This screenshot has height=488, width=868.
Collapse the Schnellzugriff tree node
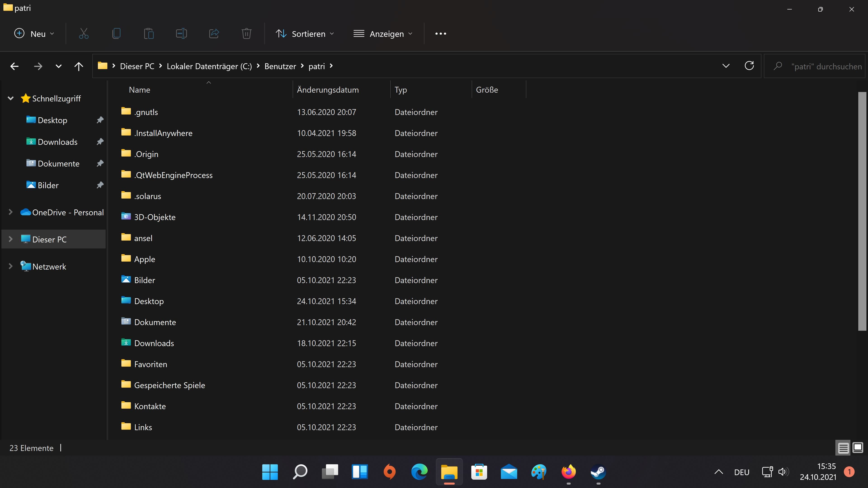tap(11, 98)
